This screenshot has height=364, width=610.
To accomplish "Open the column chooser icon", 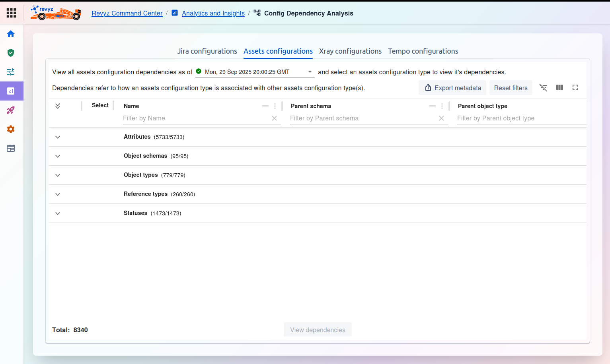I will 559,88.
